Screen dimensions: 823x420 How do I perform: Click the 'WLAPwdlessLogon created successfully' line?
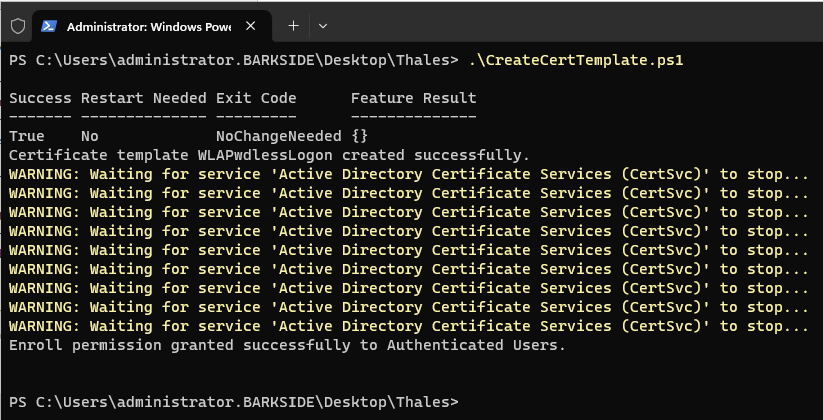(269, 155)
